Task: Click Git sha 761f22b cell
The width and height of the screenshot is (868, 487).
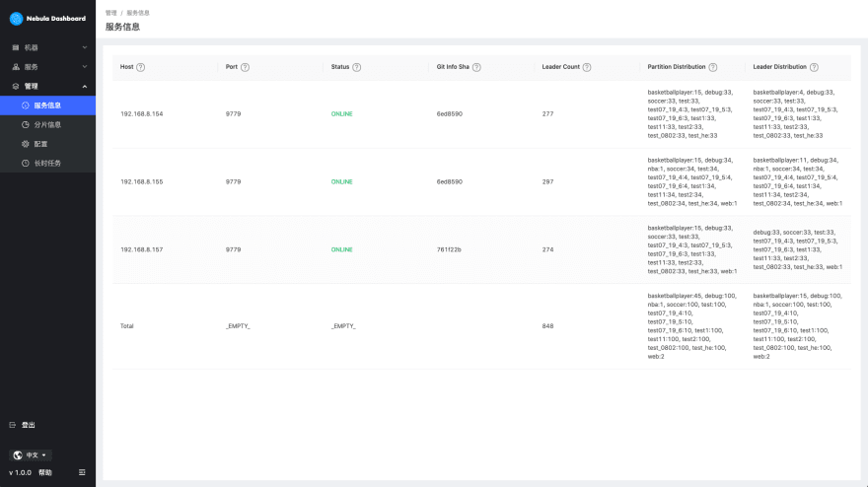Action: 449,249
